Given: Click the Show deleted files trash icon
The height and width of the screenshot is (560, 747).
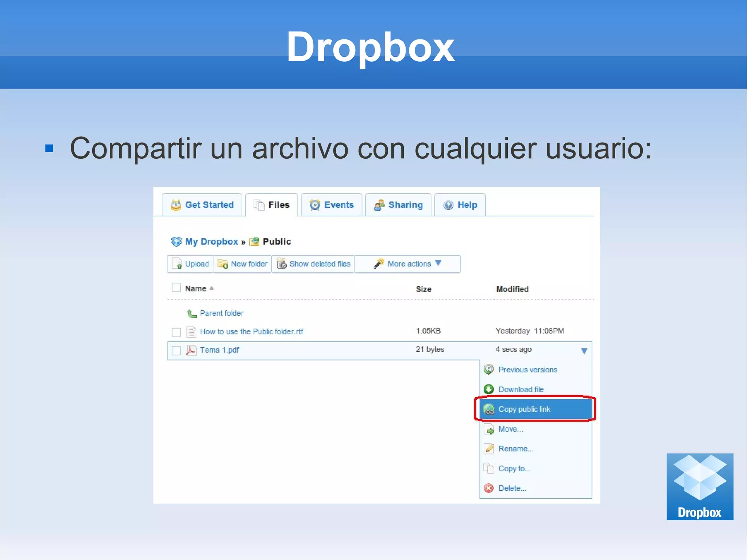Looking at the screenshot, I should pos(281,263).
